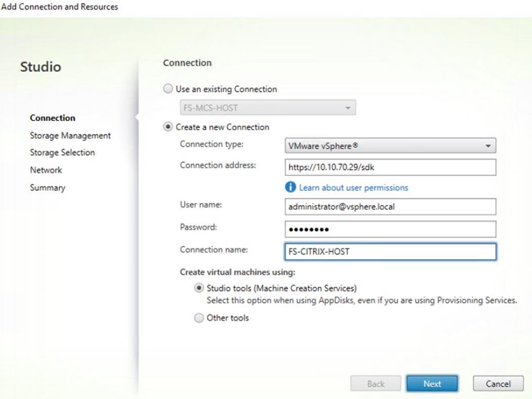Go to the Network step in sidebar
The width and height of the screenshot is (532, 399).
coord(46,170)
